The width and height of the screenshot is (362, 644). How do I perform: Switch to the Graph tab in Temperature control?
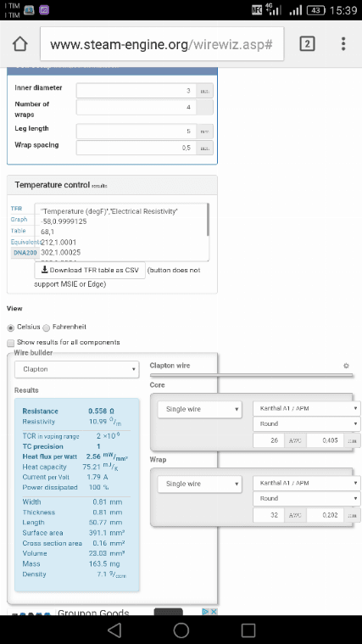(x=19, y=220)
